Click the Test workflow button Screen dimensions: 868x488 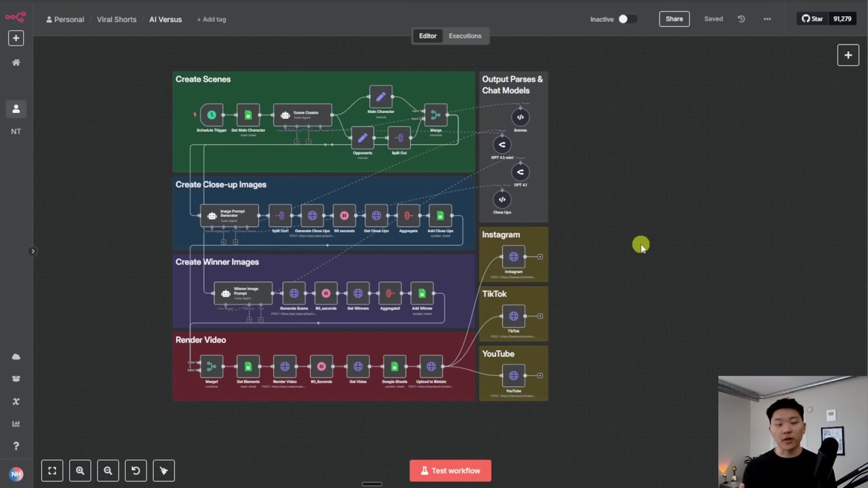[450, 471]
